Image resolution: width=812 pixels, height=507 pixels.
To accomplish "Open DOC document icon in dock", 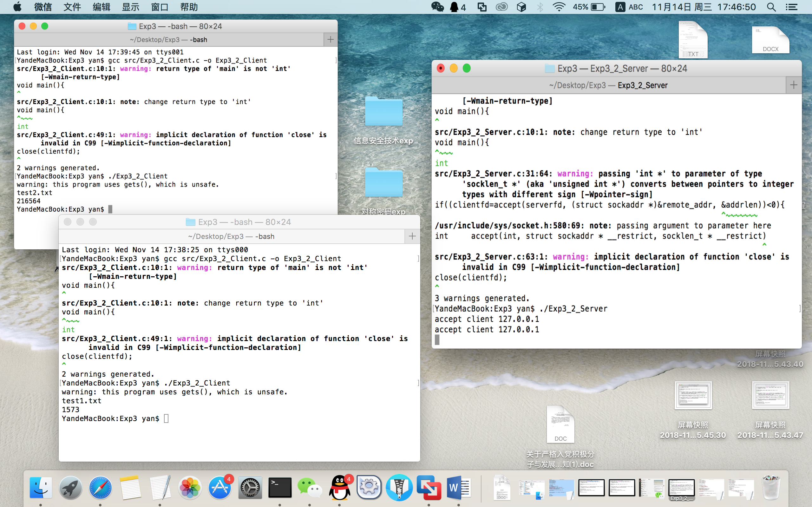I will [501, 487].
